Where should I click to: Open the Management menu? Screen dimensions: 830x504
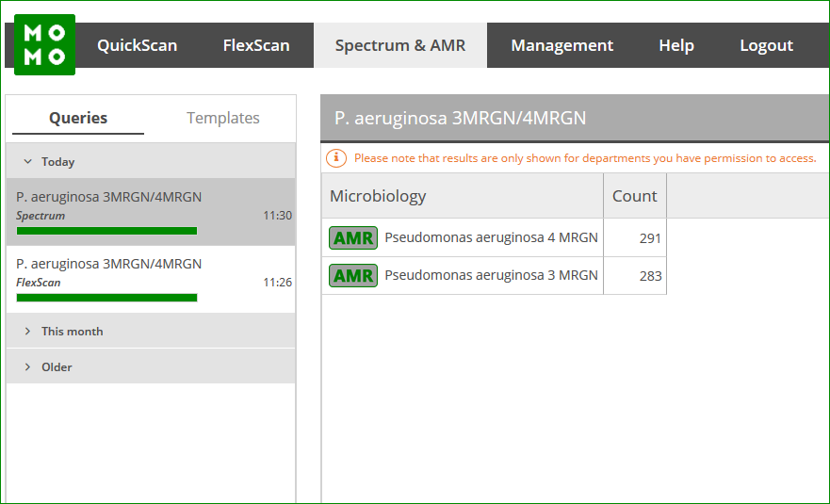(562, 45)
